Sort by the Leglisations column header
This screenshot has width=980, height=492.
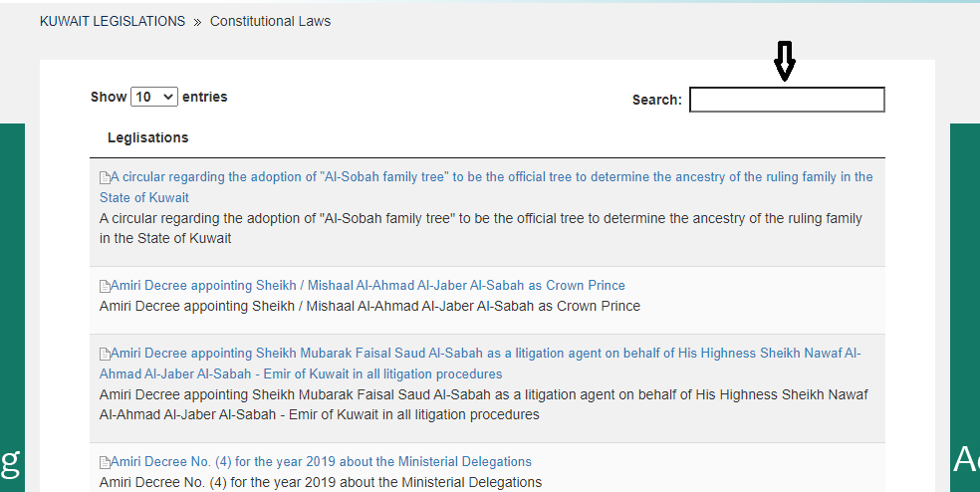(147, 137)
